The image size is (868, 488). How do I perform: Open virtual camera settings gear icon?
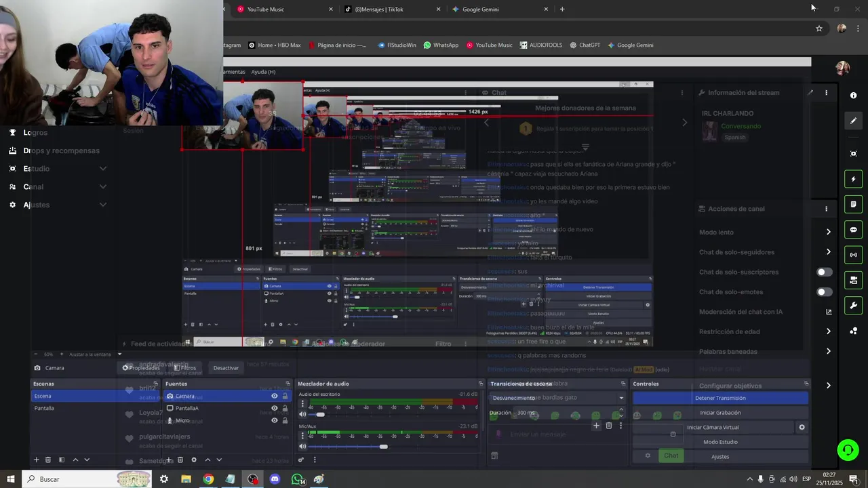[802, 428]
